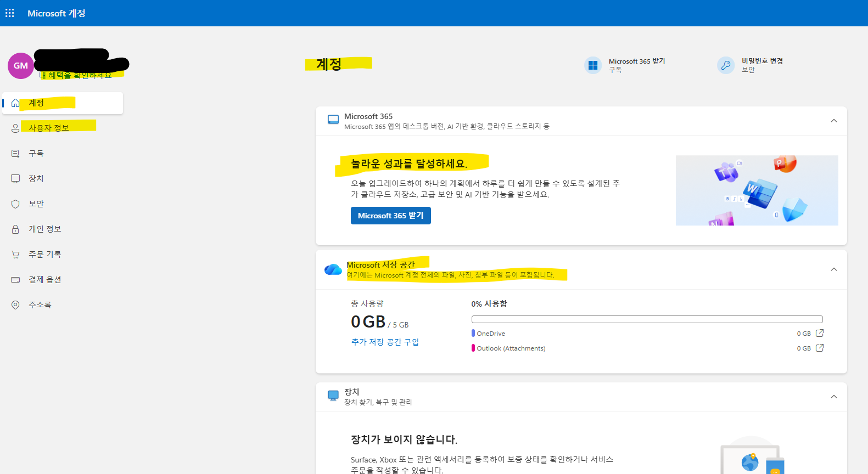
Task: Click the home icon beside 계정
Action: tap(15, 103)
